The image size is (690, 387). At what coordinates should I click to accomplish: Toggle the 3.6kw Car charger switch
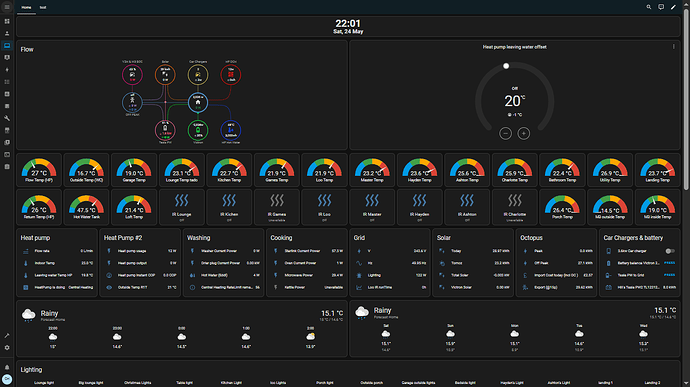click(x=670, y=251)
